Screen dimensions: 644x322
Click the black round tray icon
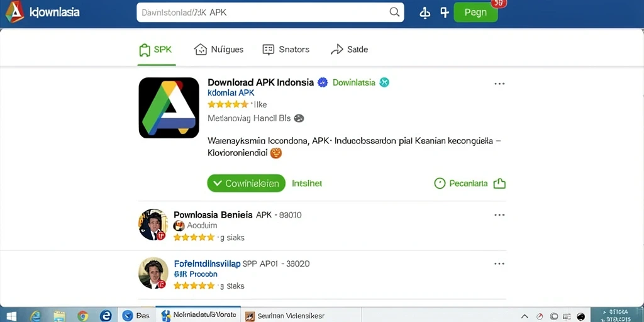click(580, 316)
